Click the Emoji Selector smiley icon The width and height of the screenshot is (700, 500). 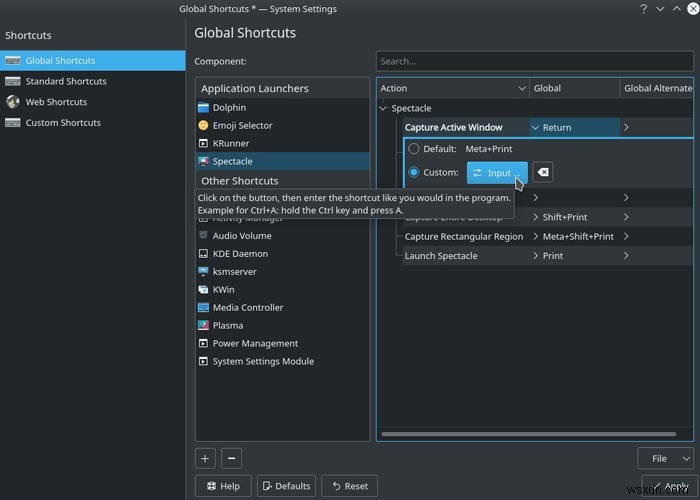coord(203,125)
